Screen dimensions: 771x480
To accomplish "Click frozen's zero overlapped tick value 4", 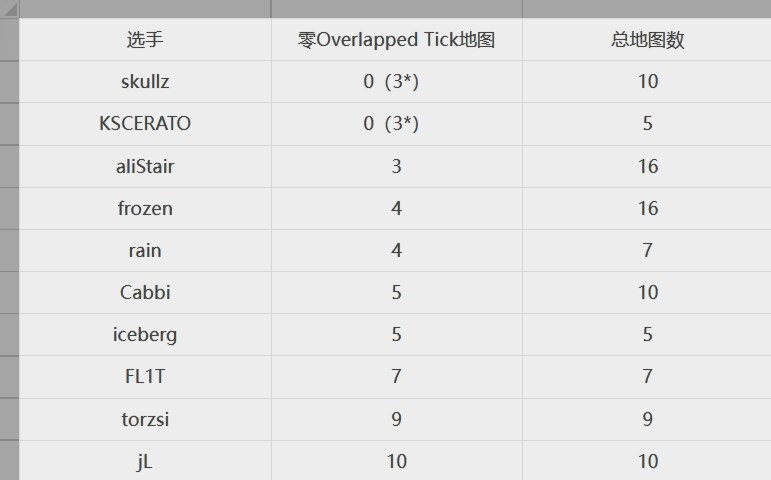I will (x=396, y=208).
